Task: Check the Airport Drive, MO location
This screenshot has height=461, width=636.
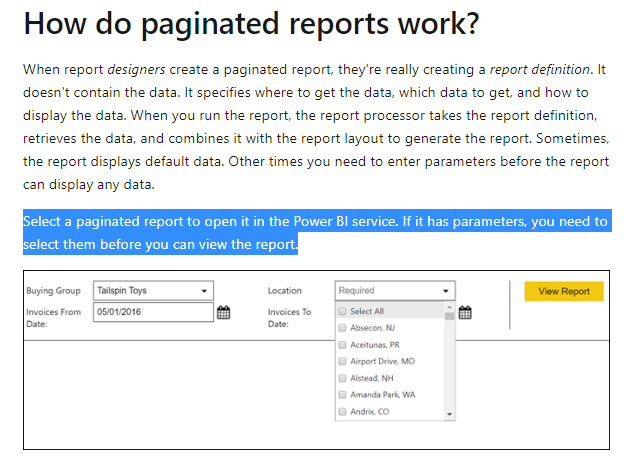Action: 342,361
